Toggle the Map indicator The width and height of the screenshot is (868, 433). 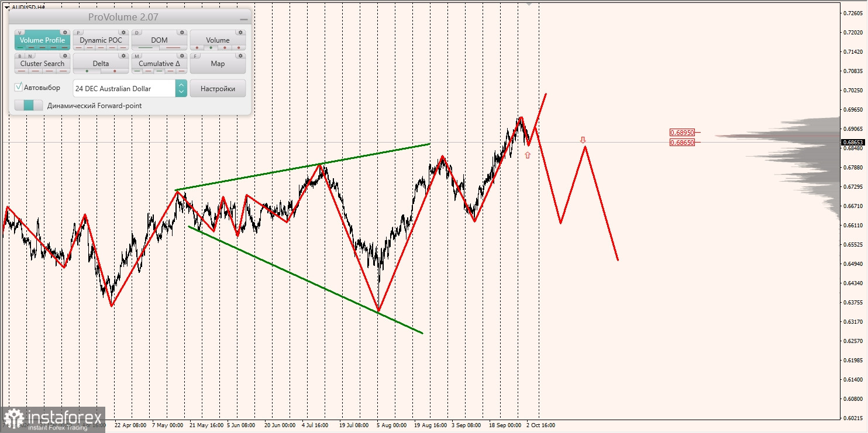click(218, 64)
